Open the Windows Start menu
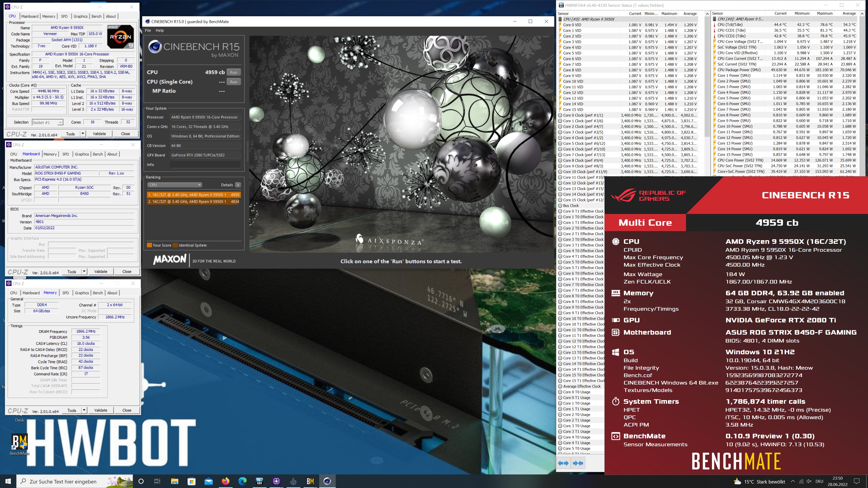Image resolution: width=868 pixels, height=488 pixels. [8, 481]
